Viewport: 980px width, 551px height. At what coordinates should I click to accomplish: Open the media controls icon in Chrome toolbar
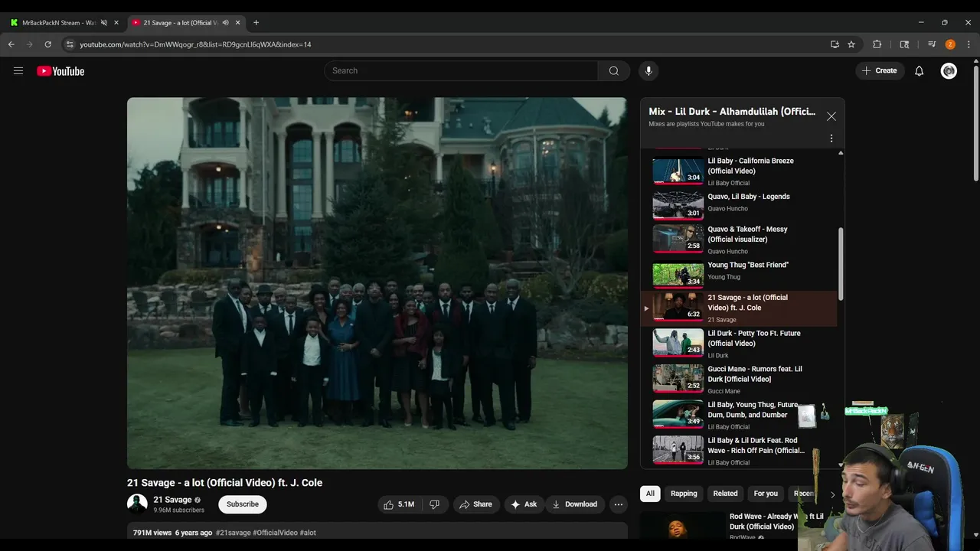[932, 44]
